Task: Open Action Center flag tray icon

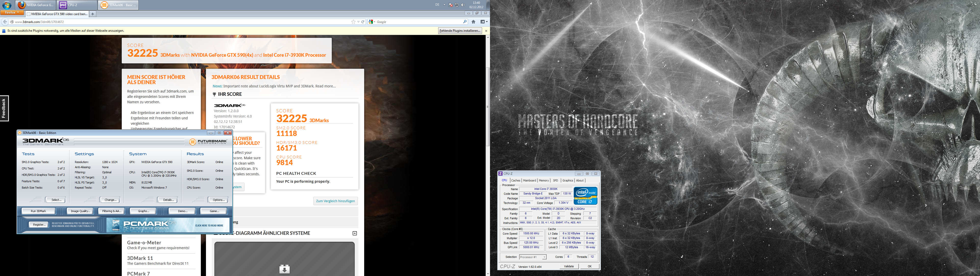Action: pos(451,5)
